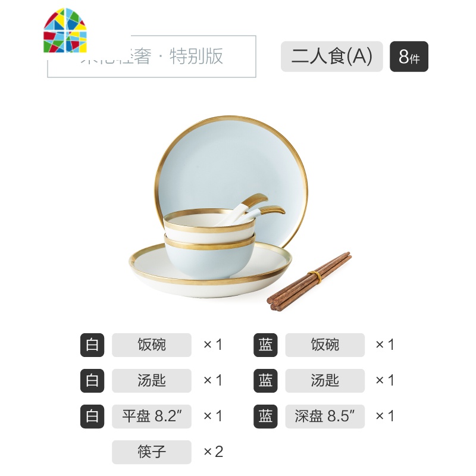Choose the white 汤匙 label
476x476 pixels.
pyautogui.click(x=152, y=380)
